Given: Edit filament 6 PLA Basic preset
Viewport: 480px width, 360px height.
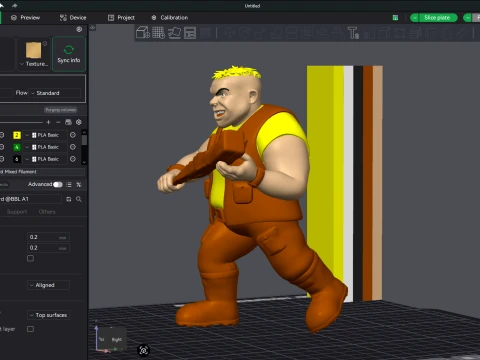Looking at the screenshot, I should point(73,159).
